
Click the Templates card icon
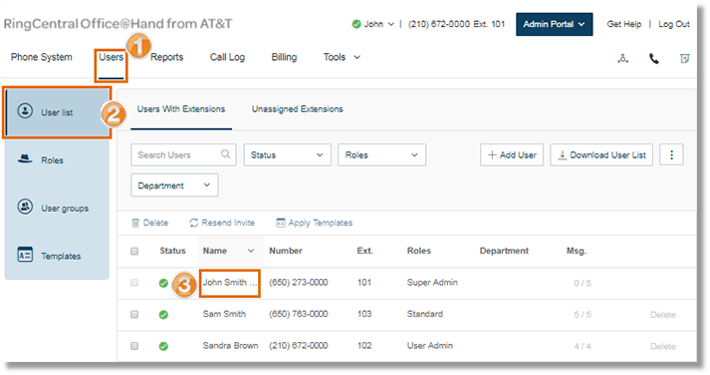[25, 255]
